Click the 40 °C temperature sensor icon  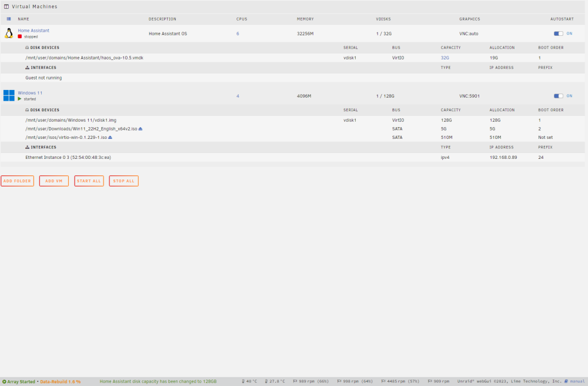click(x=243, y=381)
